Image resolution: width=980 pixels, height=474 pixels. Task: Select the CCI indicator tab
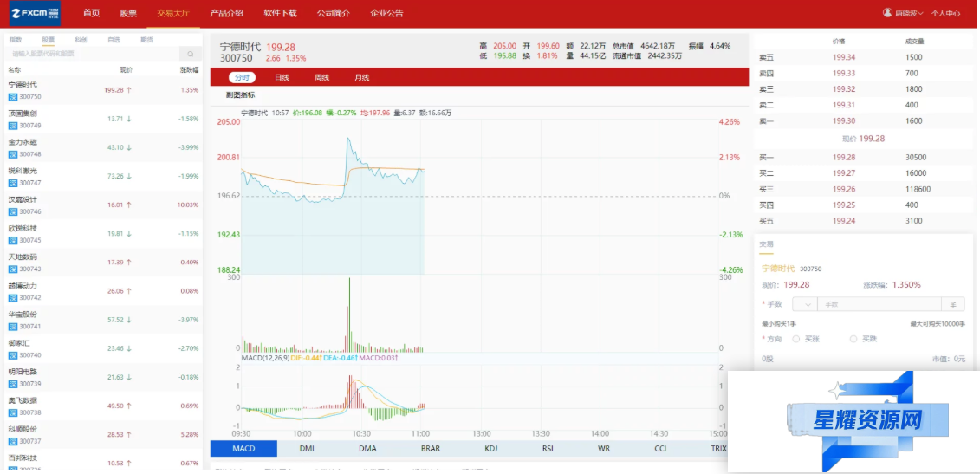click(660, 448)
